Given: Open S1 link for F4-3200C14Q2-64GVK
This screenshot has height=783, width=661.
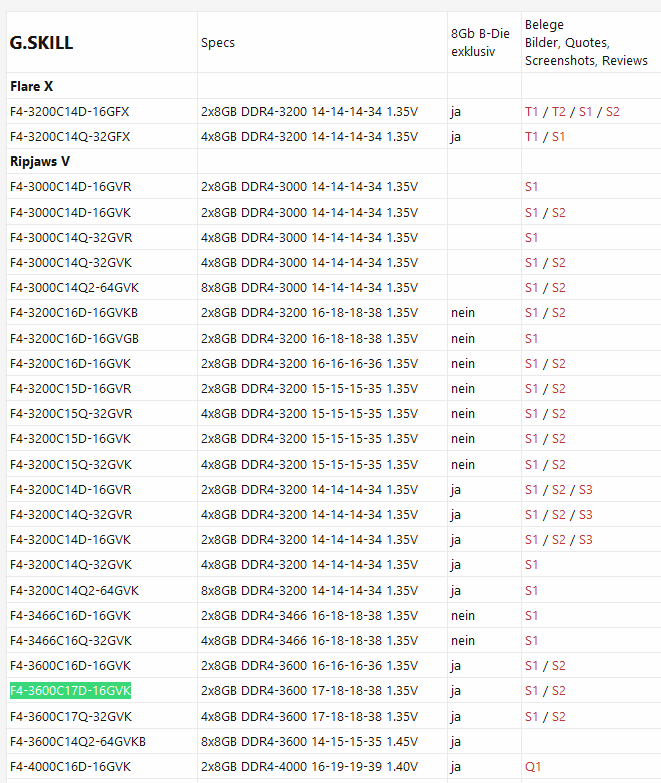Looking at the screenshot, I should pos(531,590).
